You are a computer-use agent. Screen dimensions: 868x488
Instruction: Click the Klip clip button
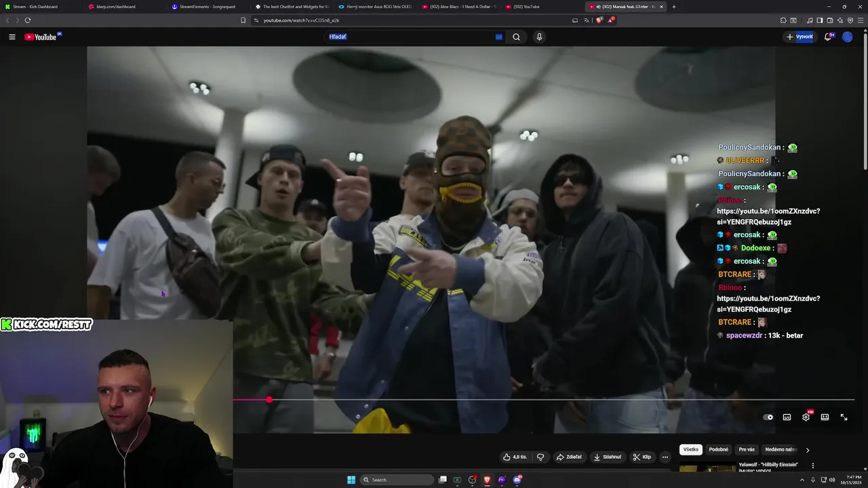point(642,457)
